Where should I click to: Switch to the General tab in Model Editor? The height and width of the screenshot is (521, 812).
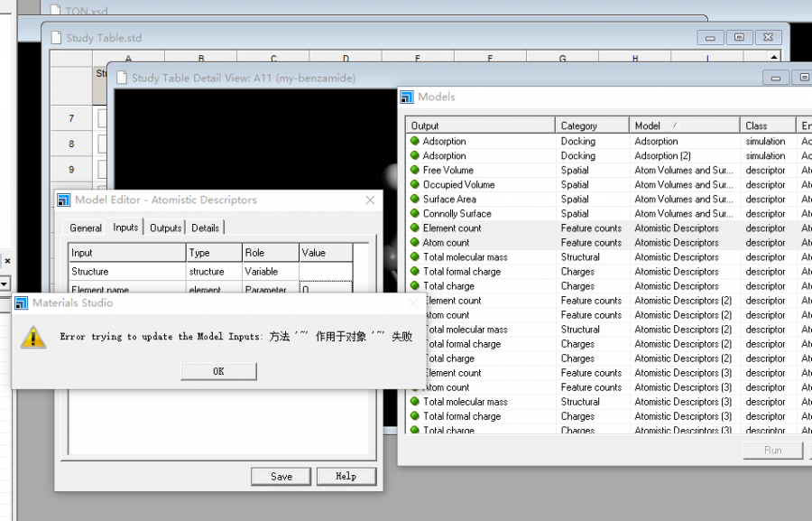(x=86, y=228)
